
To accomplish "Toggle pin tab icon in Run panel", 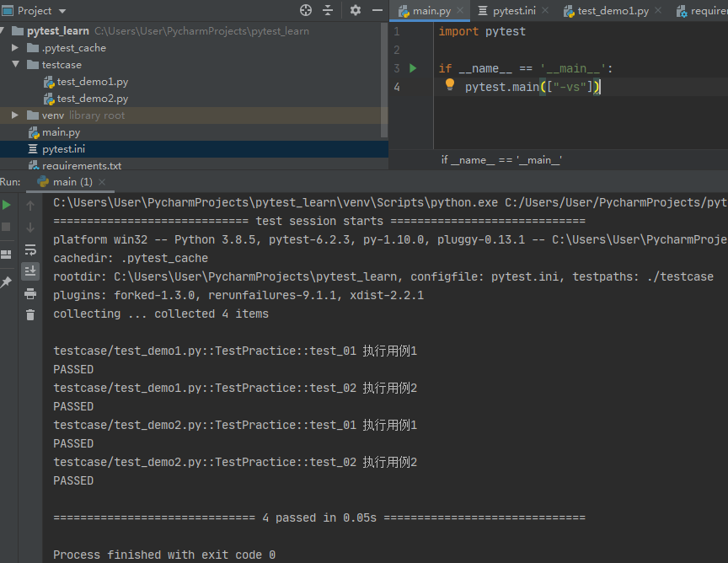I will tap(6, 282).
